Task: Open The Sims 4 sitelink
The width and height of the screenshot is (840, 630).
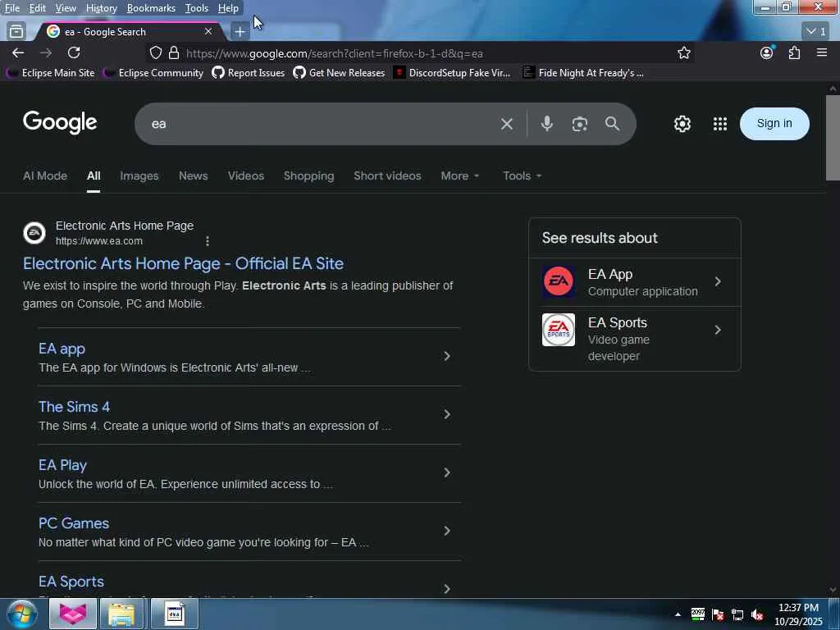Action: (75, 407)
